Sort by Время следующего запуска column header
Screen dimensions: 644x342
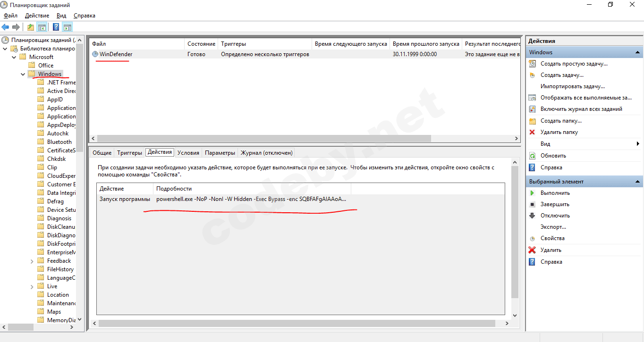351,44
